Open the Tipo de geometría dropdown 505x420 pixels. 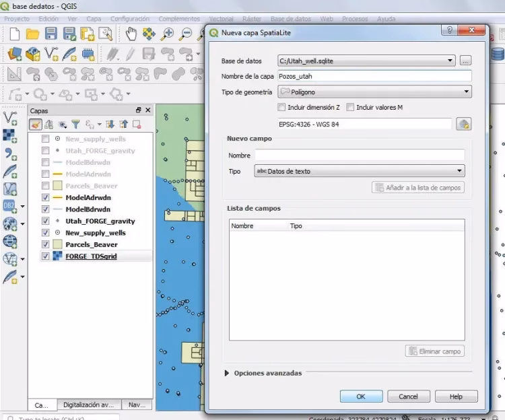374,92
